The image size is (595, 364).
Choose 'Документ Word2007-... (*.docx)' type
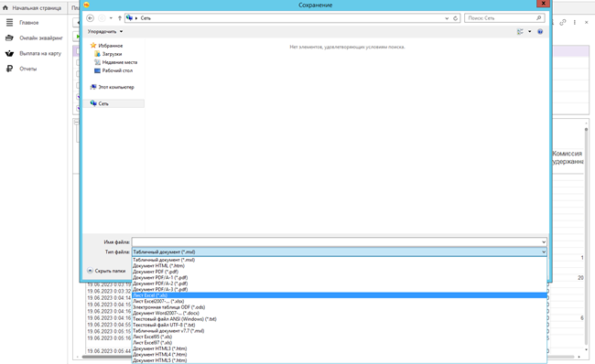[x=340, y=313]
